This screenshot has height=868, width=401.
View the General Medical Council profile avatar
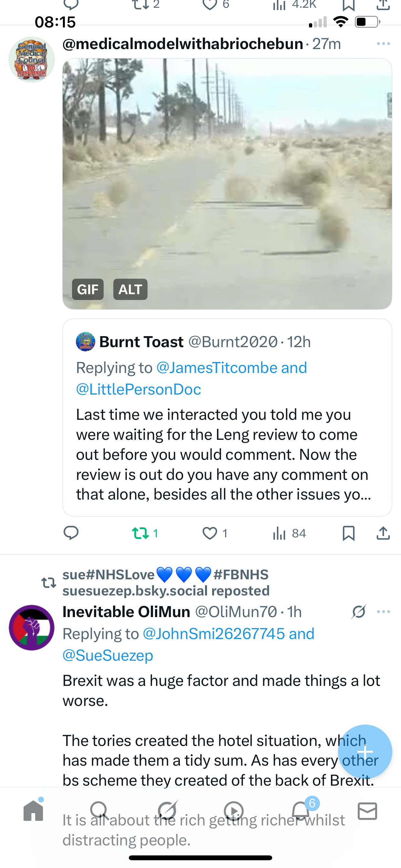[x=32, y=60]
